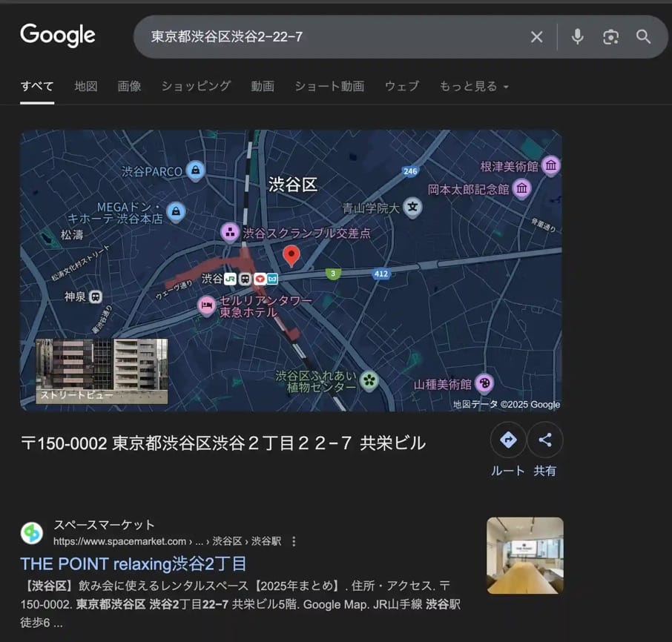Click the magnifying glass search icon
Screen dimensions: 672x642
pos(644,37)
